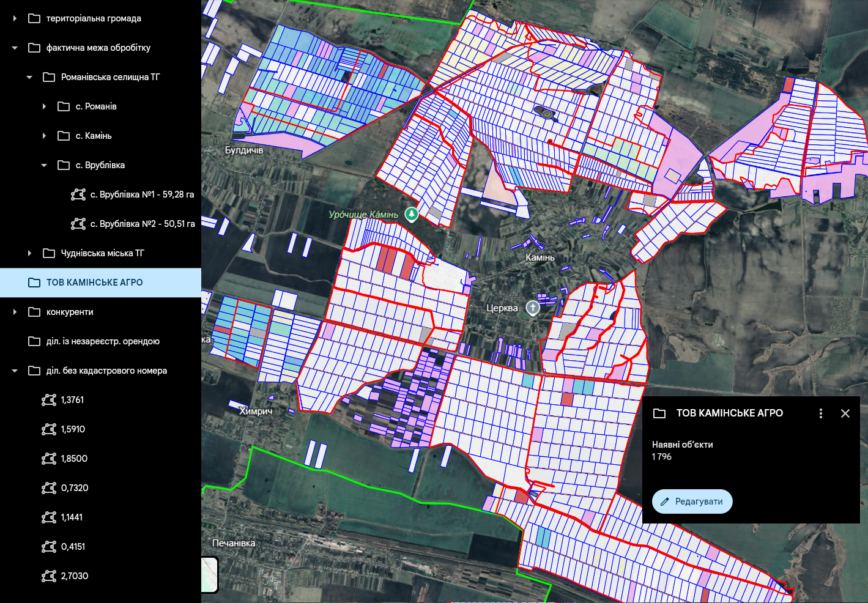The image size is (868, 603).
Task: Collapse the діл. без кадастрового номера folder
Action: [x=15, y=371]
